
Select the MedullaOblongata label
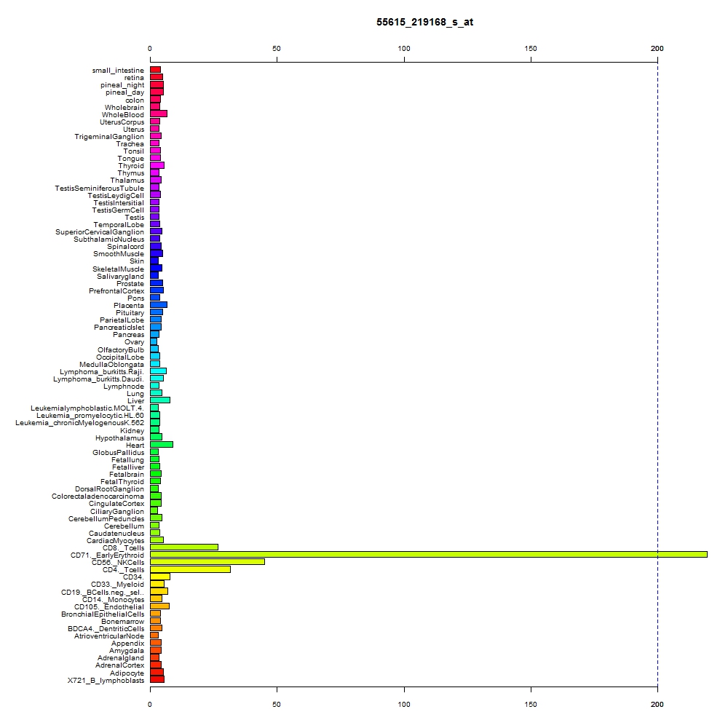111,365
